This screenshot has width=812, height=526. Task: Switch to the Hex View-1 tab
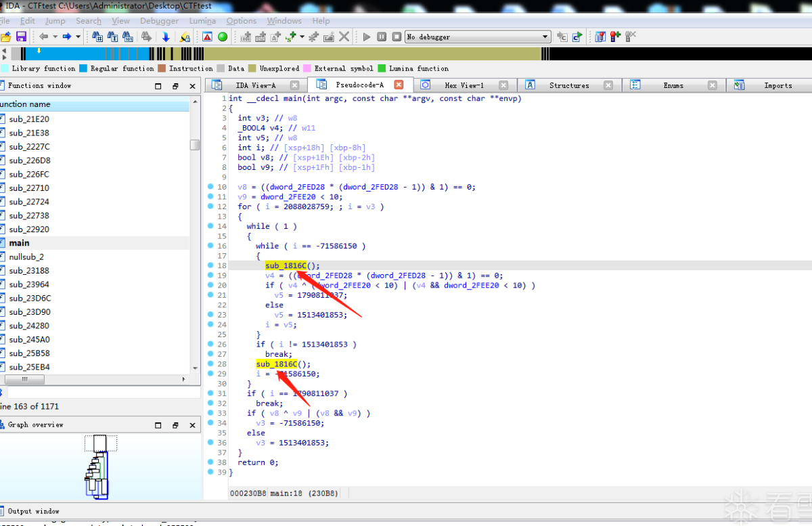point(464,85)
